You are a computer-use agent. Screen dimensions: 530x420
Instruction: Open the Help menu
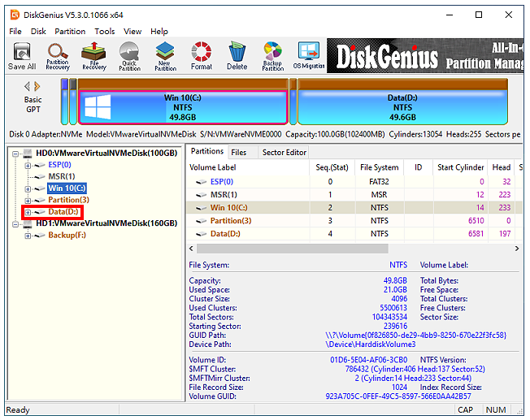159,32
